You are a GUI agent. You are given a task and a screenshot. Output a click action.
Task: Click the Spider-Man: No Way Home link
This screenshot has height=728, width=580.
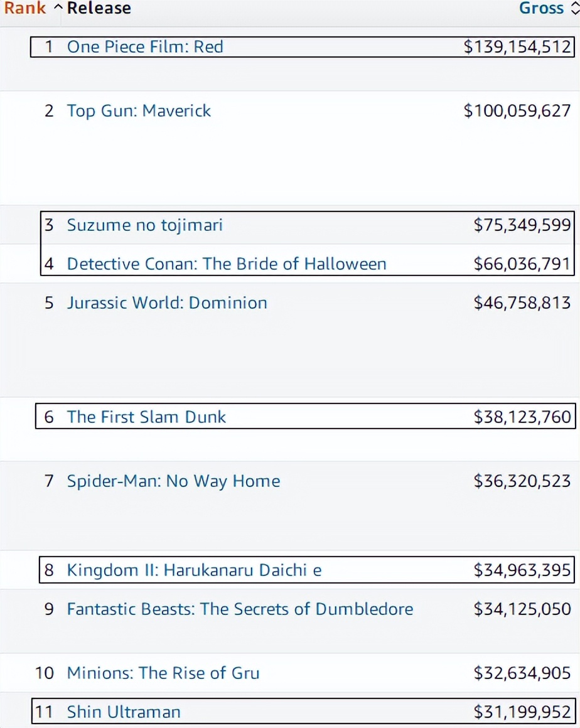[173, 481]
